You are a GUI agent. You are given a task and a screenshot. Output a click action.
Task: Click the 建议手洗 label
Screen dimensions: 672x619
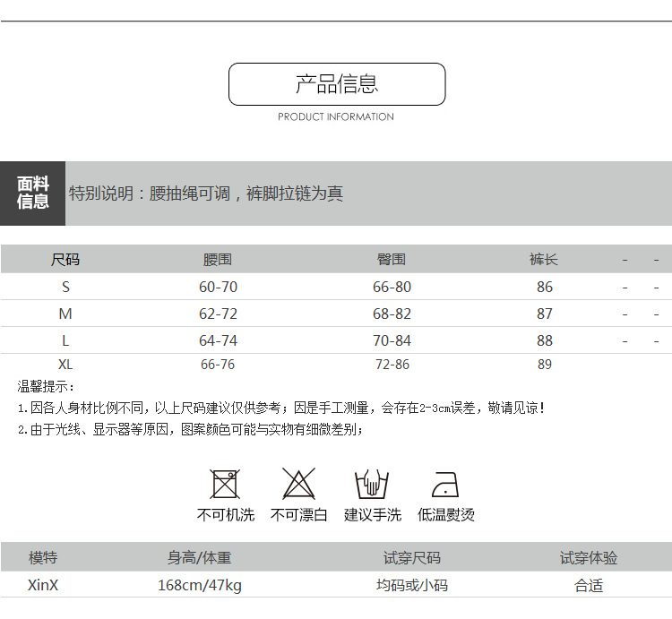click(373, 514)
